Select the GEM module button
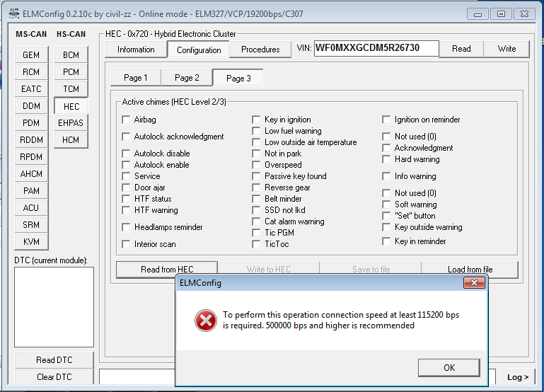 coord(31,55)
